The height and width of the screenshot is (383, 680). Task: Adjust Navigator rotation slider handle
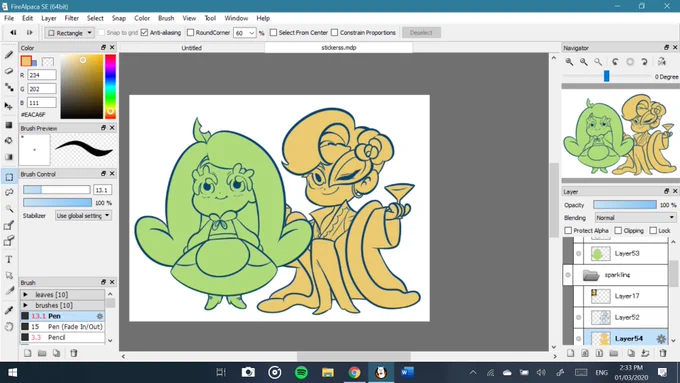click(606, 76)
